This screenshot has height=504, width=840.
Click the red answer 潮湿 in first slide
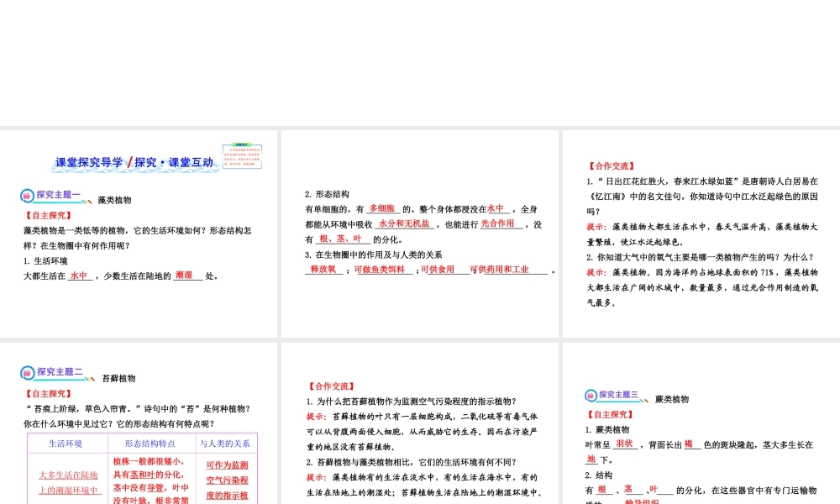point(183,275)
